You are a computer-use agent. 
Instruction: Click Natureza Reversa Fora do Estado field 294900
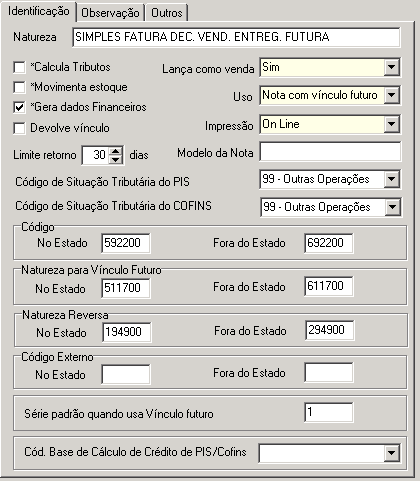330,330
